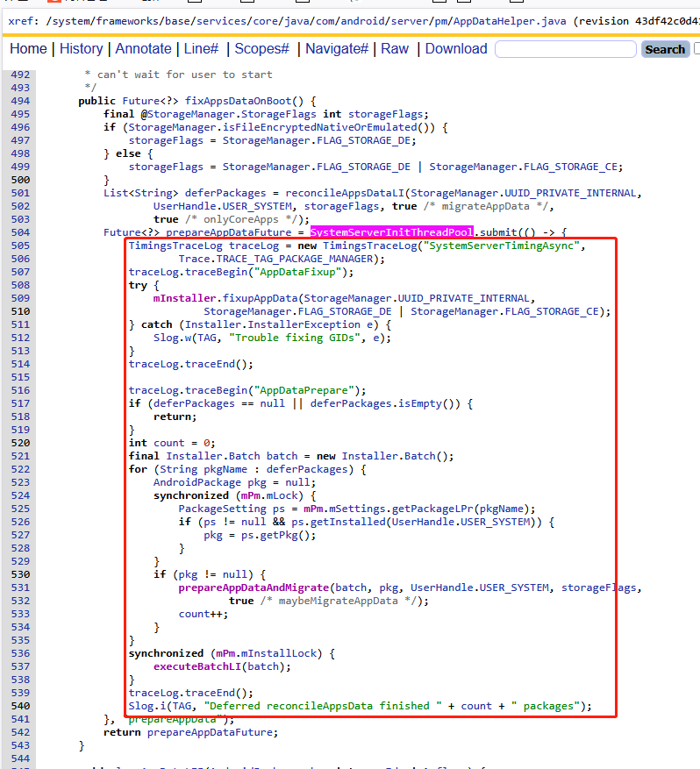Click the "Trouble fixing GIDs" string
This screenshot has width=700, height=769.
[x=295, y=338]
